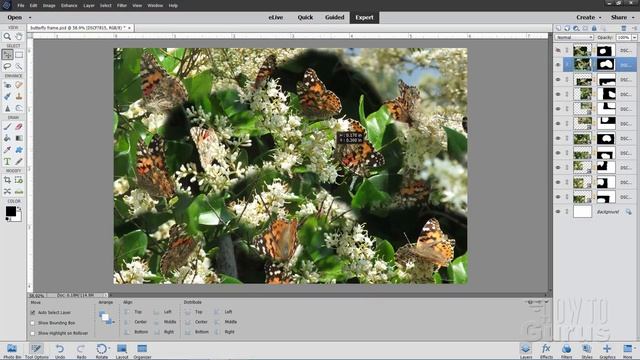This screenshot has height=360, width=640.
Task: Select the Rectangular Marquee tool
Action: (19, 55)
